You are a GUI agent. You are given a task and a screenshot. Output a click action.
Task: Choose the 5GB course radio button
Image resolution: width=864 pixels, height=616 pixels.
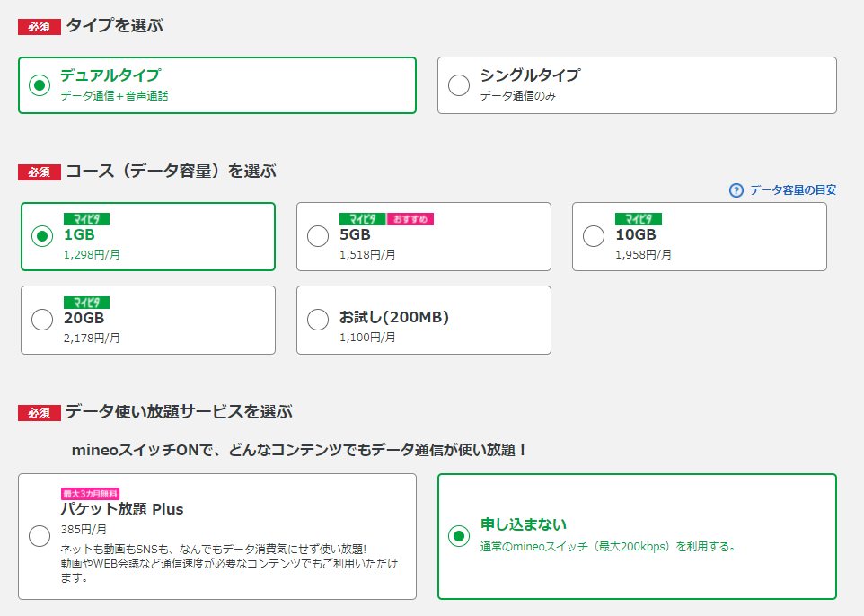pos(318,236)
